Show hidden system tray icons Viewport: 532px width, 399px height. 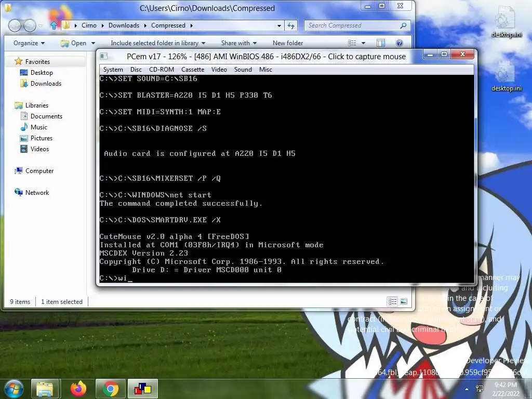pyautogui.click(x=467, y=389)
